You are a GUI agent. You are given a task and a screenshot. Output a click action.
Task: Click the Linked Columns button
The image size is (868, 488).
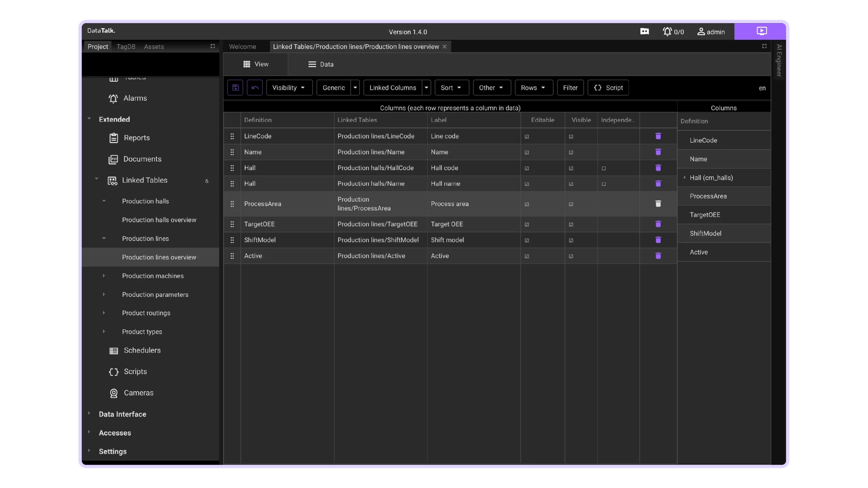coord(393,88)
